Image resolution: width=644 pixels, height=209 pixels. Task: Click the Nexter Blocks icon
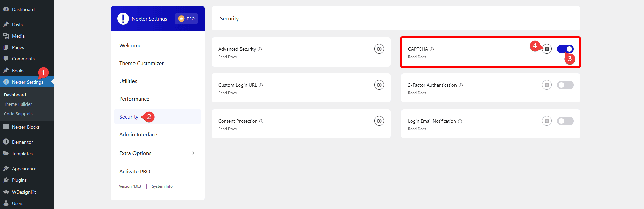6,127
